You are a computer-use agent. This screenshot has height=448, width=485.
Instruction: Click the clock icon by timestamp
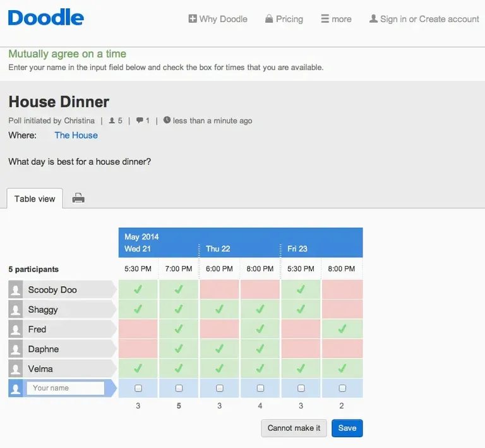tap(167, 120)
